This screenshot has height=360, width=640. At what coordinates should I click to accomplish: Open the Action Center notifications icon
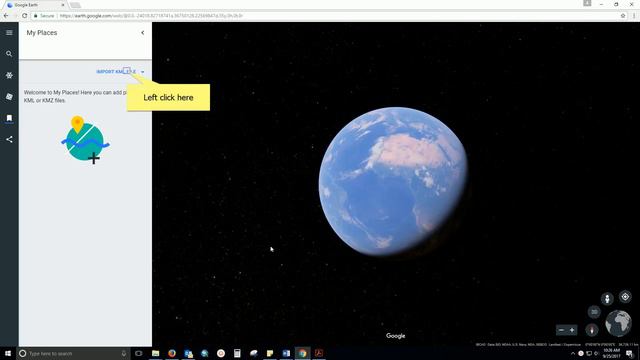pyautogui.click(x=630, y=353)
